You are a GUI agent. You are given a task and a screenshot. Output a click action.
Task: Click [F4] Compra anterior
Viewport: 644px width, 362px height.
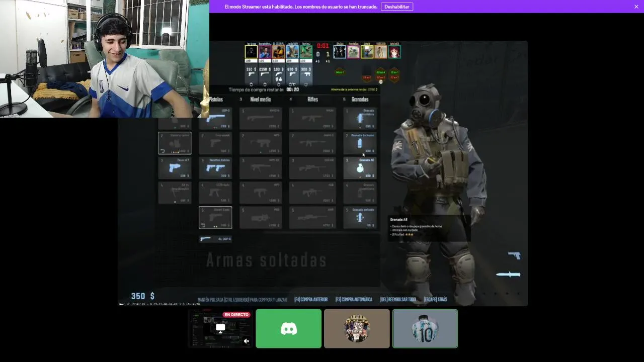[x=311, y=300]
